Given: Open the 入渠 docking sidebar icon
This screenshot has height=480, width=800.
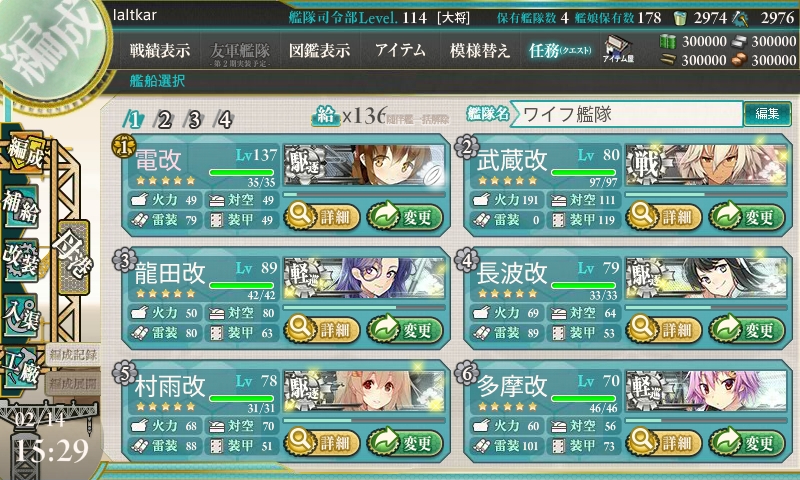Looking at the screenshot, I should coord(21,315).
